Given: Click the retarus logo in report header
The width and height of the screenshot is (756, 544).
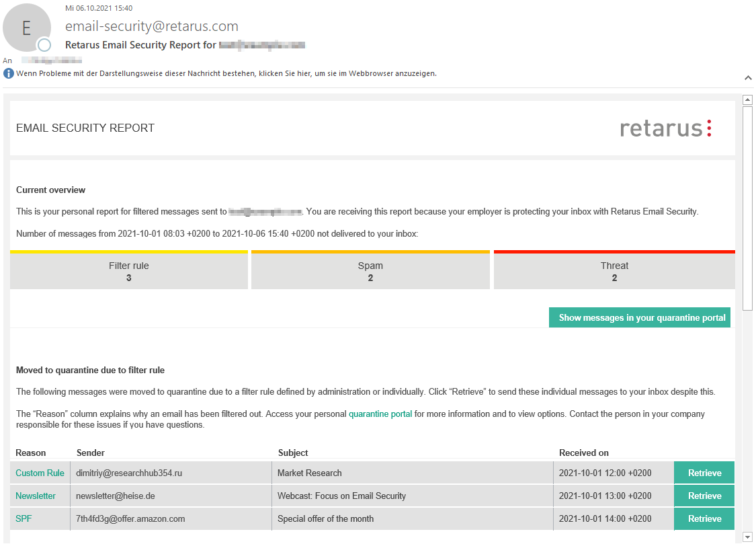Looking at the screenshot, I should pos(665,128).
